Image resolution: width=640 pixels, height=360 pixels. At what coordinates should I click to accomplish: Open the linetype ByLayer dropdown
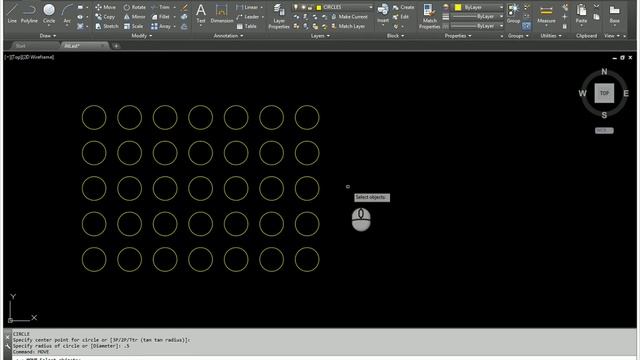click(x=501, y=26)
